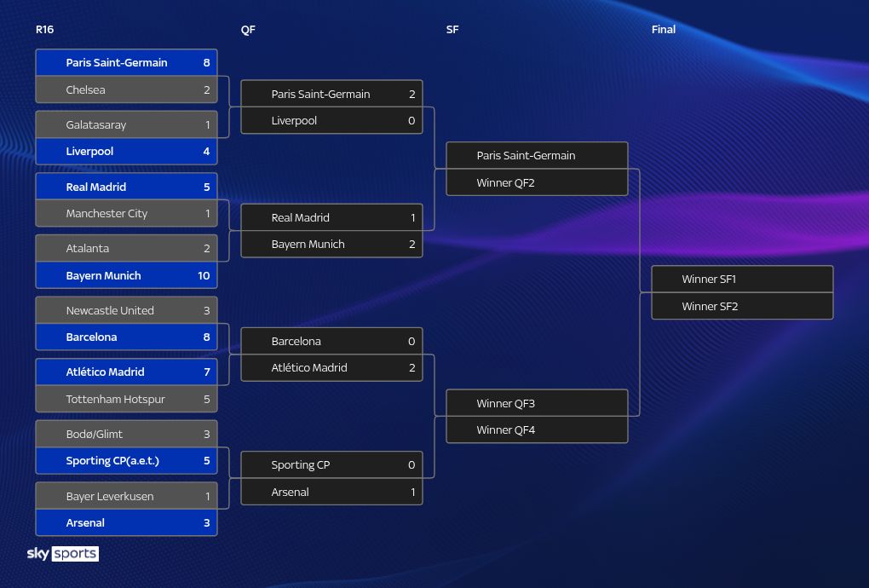
Task: Click Paris Saint-Germain in the semi-final slot
Action: tap(537, 156)
